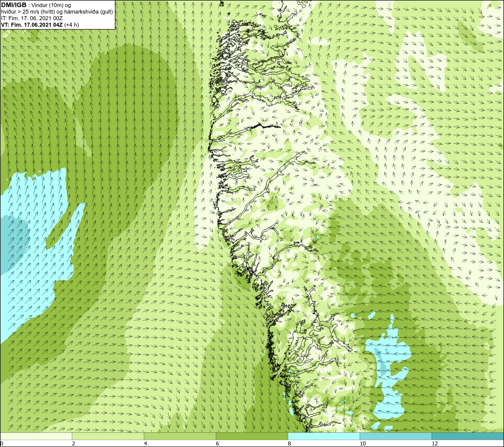The width and height of the screenshot is (504, 447).
Task: Select the 8–10 m/s light cyan legend swatch
Action: pos(324,436)
